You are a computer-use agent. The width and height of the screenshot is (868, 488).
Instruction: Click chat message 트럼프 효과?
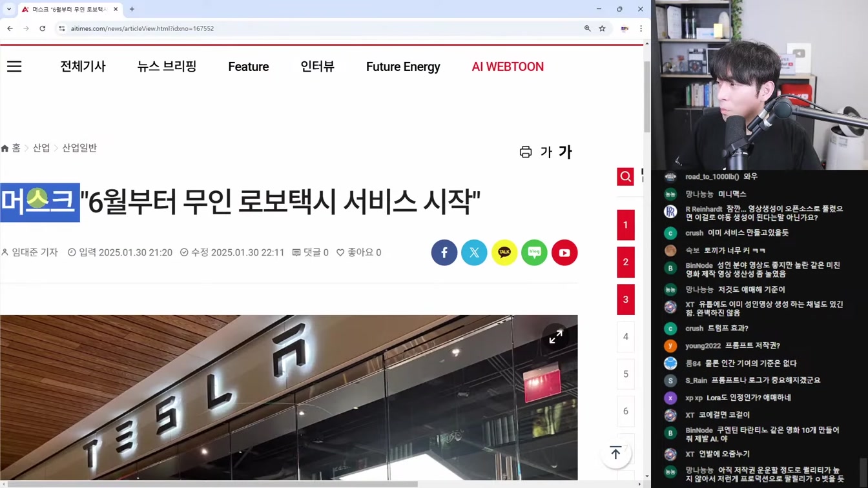click(728, 329)
